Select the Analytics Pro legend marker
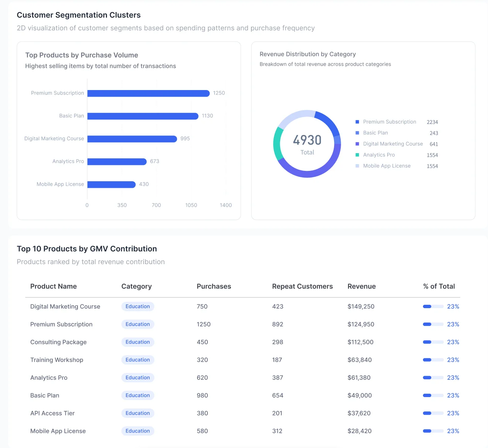 pyautogui.click(x=357, y=155)
